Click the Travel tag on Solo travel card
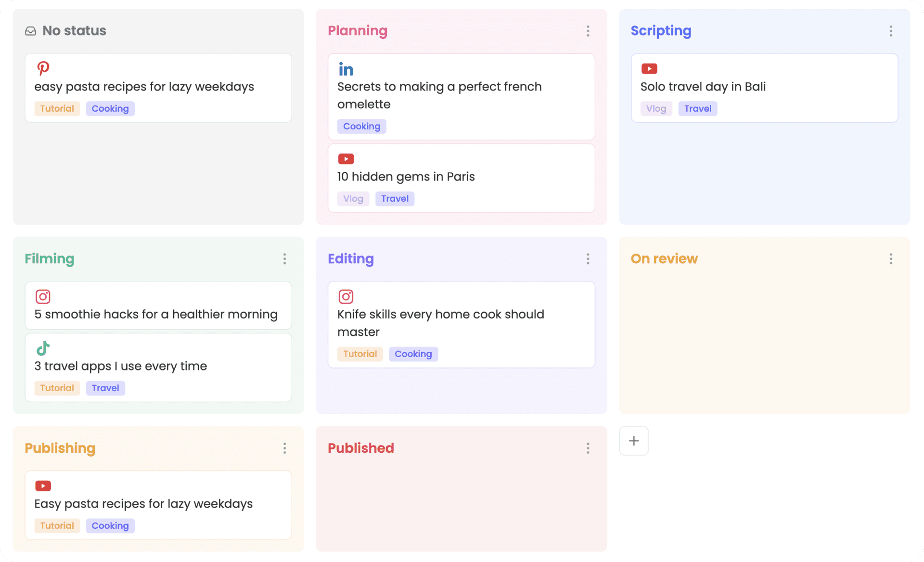The image size is (924, 562). click(x=697, y=109)
